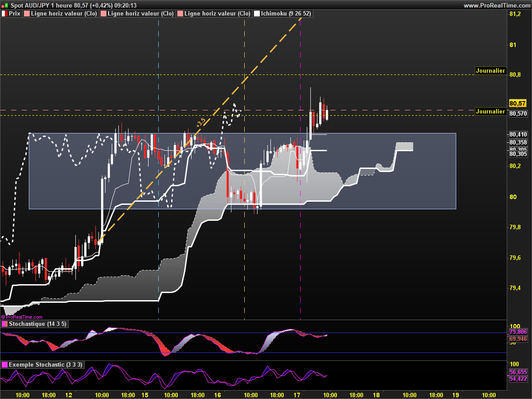Click date 17 on the time axis
The height and width of the screenshot is (399, 532).
pos(297,395)
